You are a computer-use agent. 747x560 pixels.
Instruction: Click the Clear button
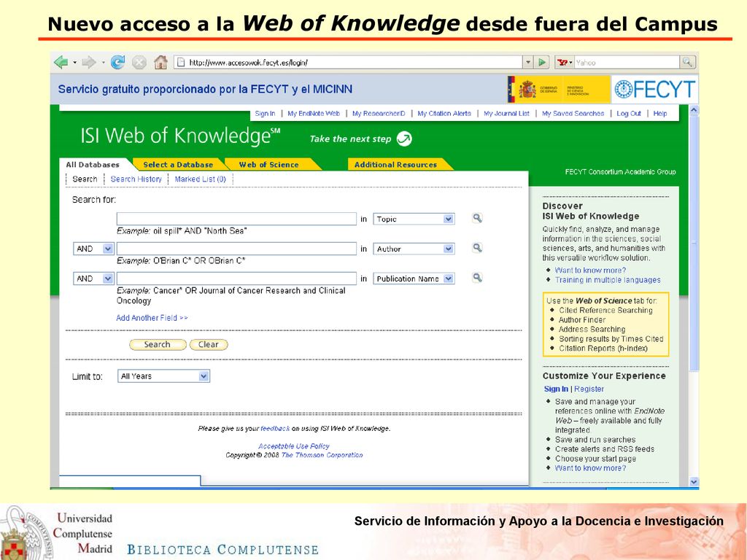(x=208, y=344)
